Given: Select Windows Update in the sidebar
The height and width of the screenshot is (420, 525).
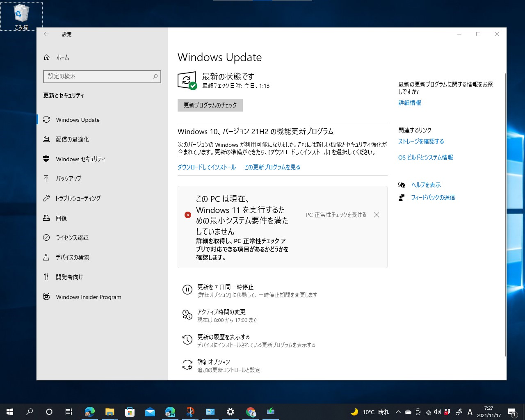Looking at the screenshot, I should (x=78, y=120).
